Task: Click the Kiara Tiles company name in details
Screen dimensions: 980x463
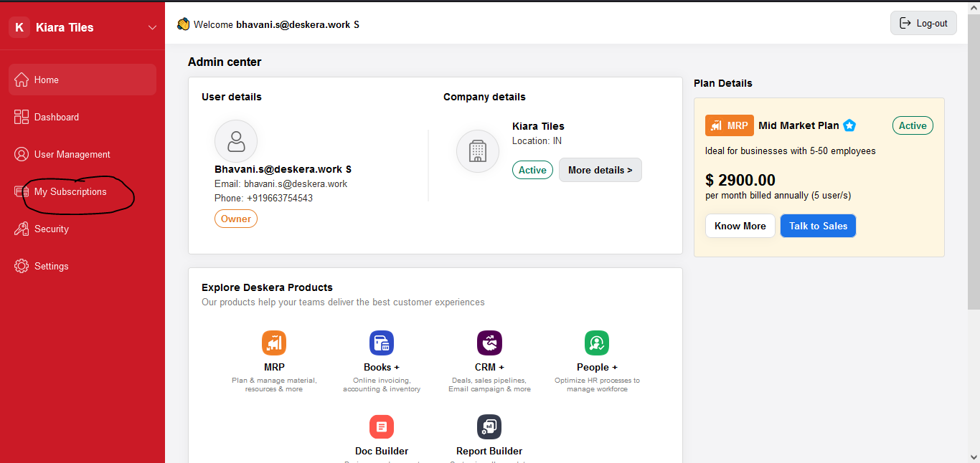Action: pos(538,126)
